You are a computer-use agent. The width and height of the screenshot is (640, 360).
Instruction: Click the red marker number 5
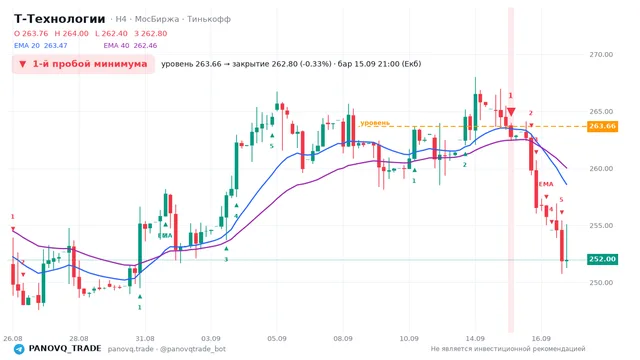pyautogui.click(x=561, y=200)
